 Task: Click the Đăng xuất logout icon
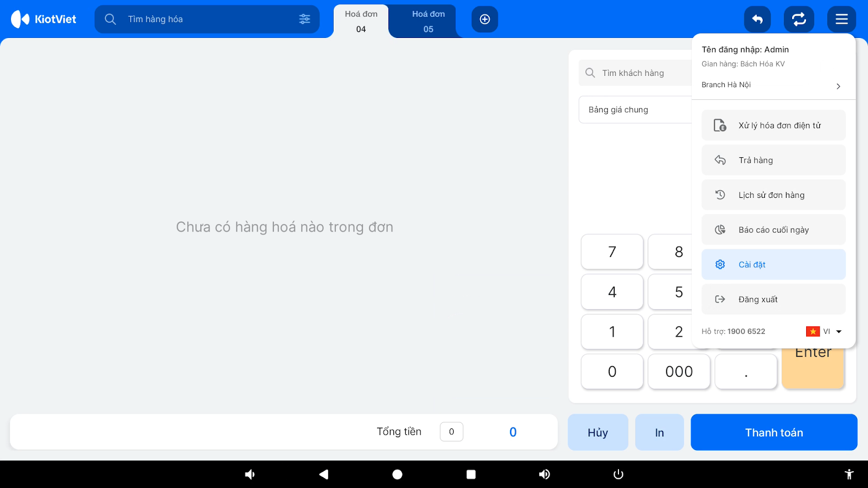click(x=720, y=299)
